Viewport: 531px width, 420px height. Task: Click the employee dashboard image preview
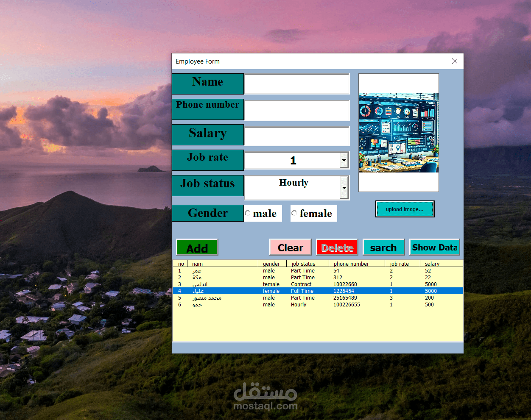[x=399, y=133]
